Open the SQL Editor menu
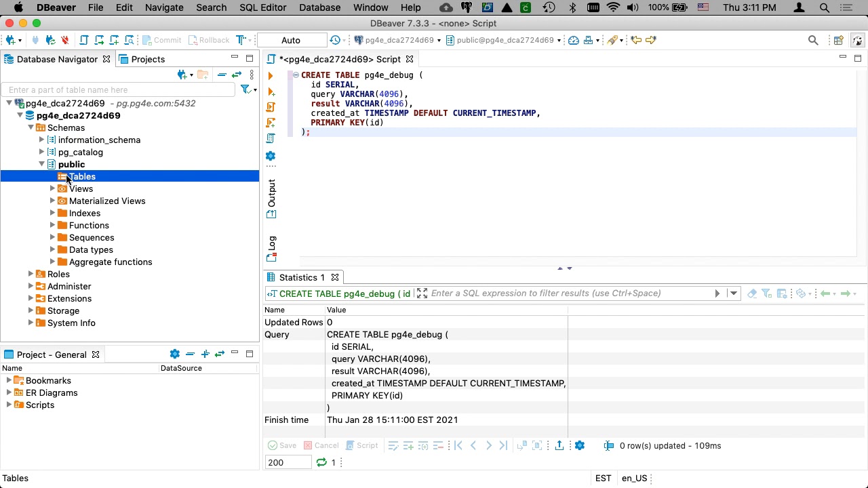 coord(262,7)
